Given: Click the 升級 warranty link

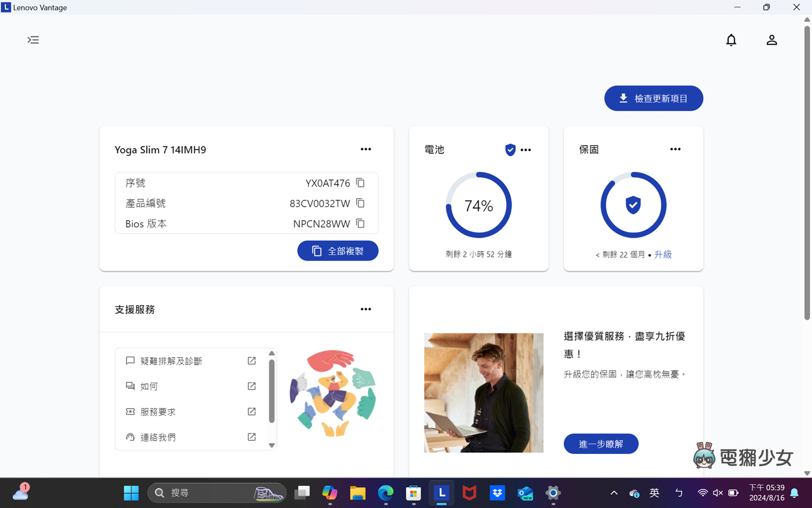Looking at the screenshot, I should tap(663, 255).
